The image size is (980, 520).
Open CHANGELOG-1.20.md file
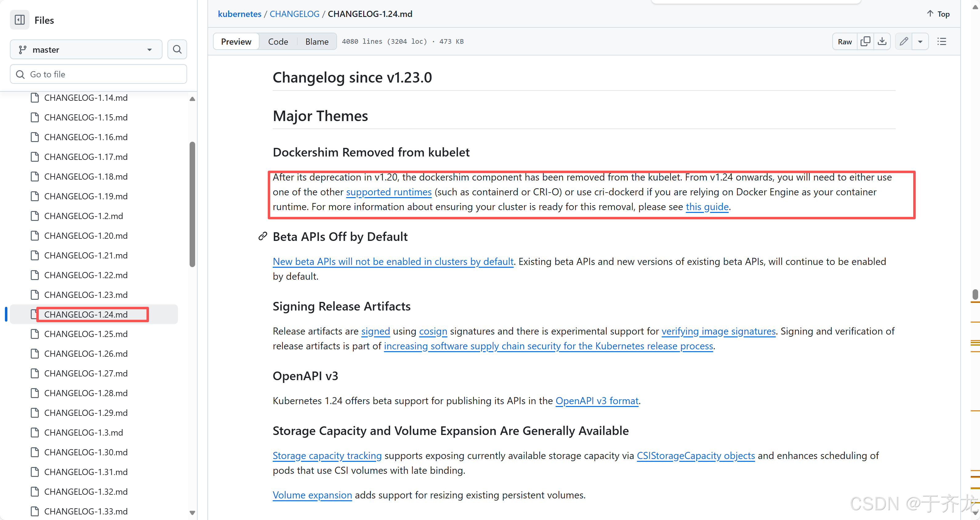(x=86, y=236)
